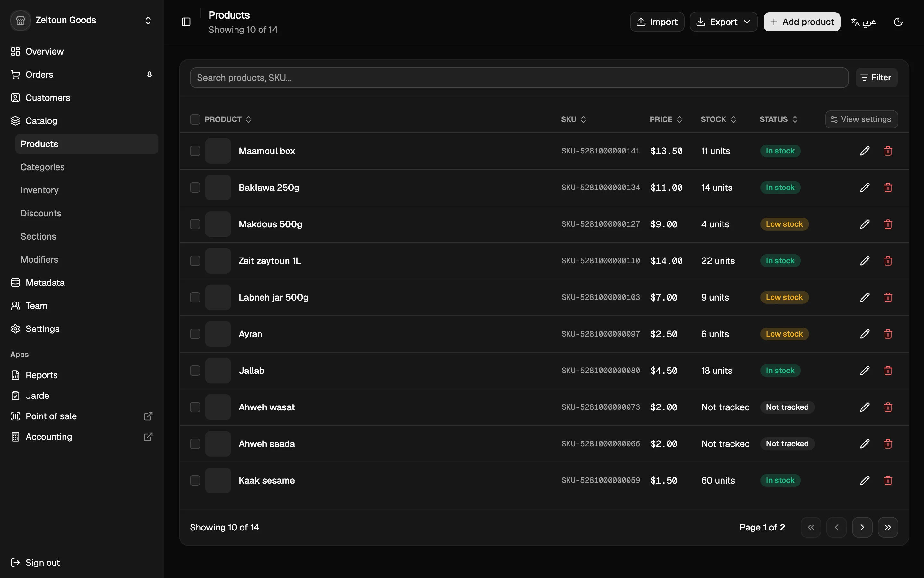The height and width of the screenshot is (578, 924).
Task: Open the Export dropdown
Action: click(723, 22)
